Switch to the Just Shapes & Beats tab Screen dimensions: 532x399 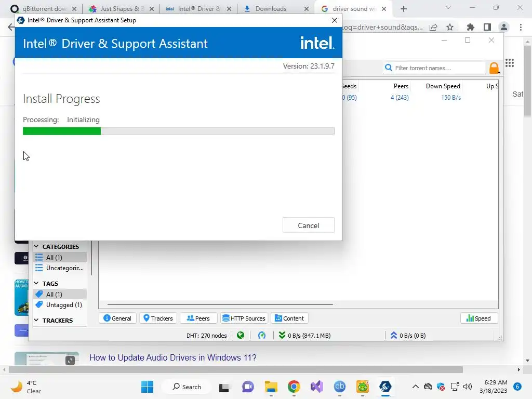(120, 9)
